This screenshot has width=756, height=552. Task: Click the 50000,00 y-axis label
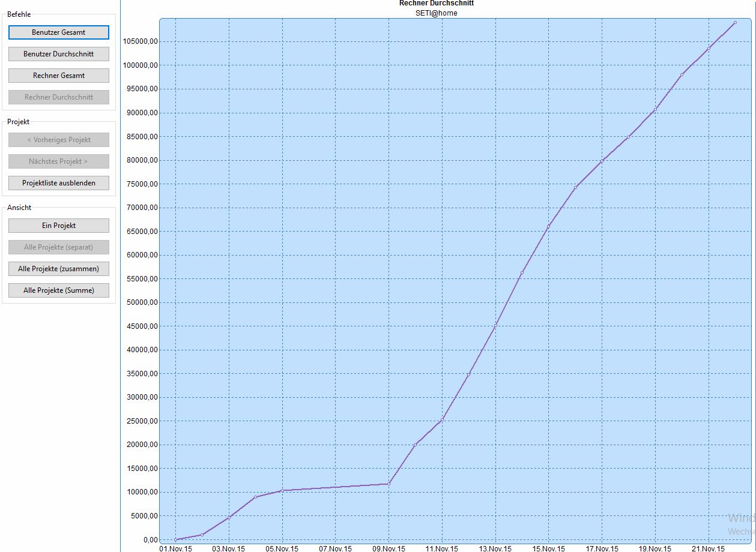coord(140,302)
